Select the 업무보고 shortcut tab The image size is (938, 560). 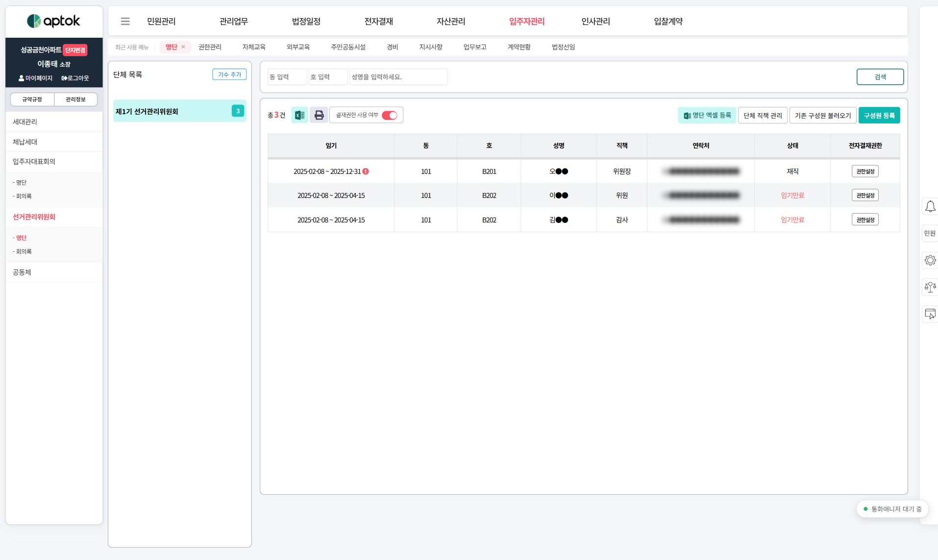point(475,47)
